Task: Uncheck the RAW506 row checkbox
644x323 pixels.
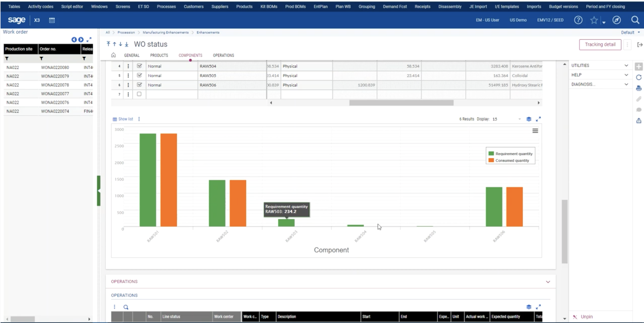Action: click(x=139, y=85)
